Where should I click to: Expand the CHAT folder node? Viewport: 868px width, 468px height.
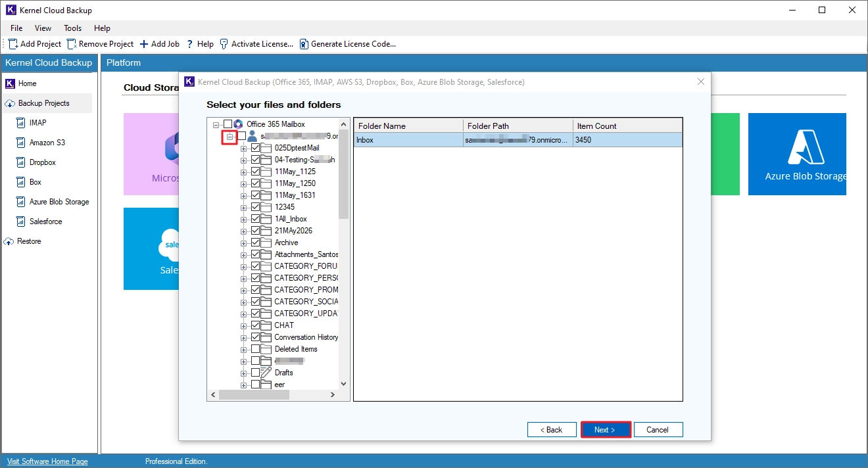pyautogui.click(x=243, y=326)
